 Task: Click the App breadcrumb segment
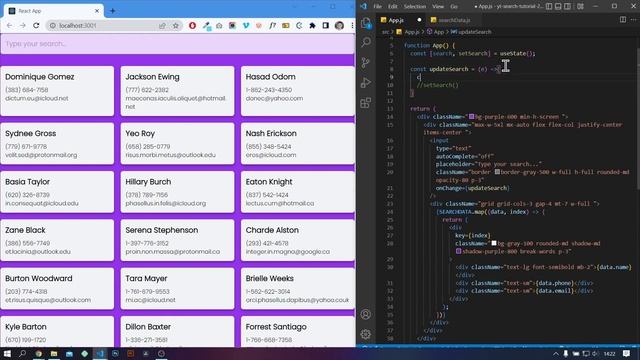(438, 31)
